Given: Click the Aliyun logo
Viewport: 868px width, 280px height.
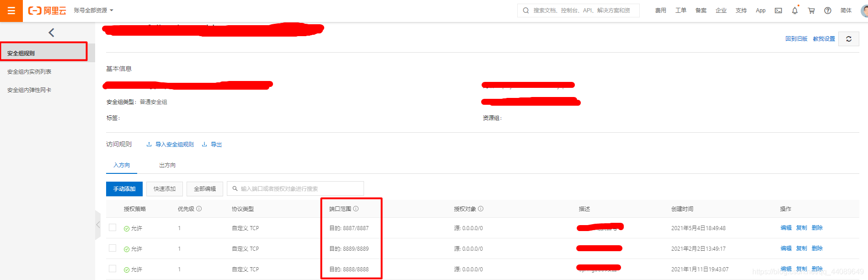Looking at the screenshot, I should click(47, 11).
